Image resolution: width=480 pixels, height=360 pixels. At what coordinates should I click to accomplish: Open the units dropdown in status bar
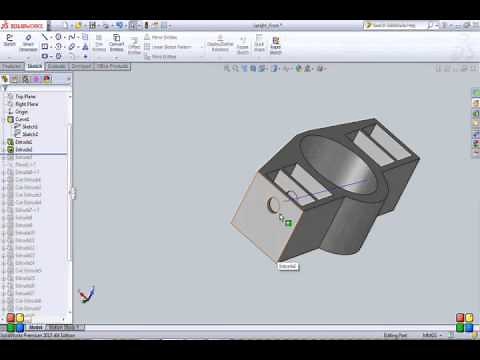pyautogui.click(x=441, y=335)
